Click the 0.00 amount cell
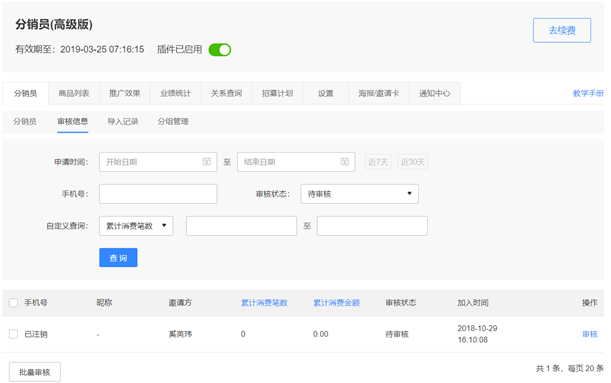 (321, 334)
